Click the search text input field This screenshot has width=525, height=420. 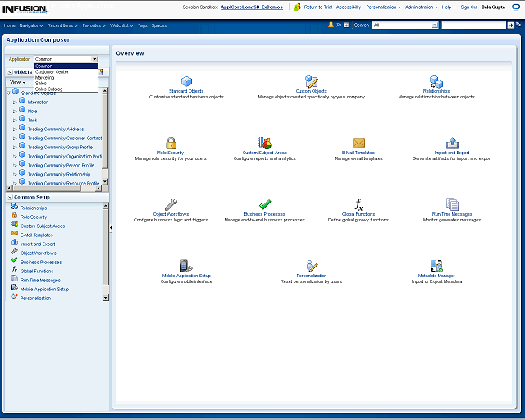pos(473,25)
